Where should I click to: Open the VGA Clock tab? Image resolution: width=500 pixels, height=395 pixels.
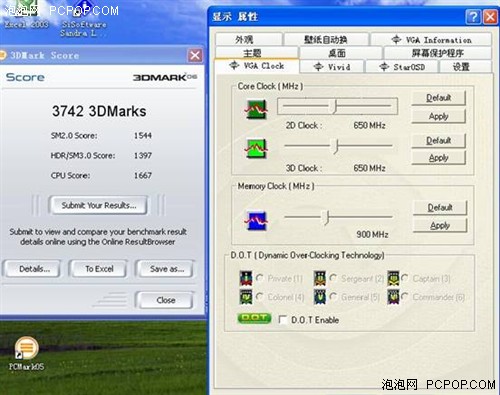tap(257, 66)
